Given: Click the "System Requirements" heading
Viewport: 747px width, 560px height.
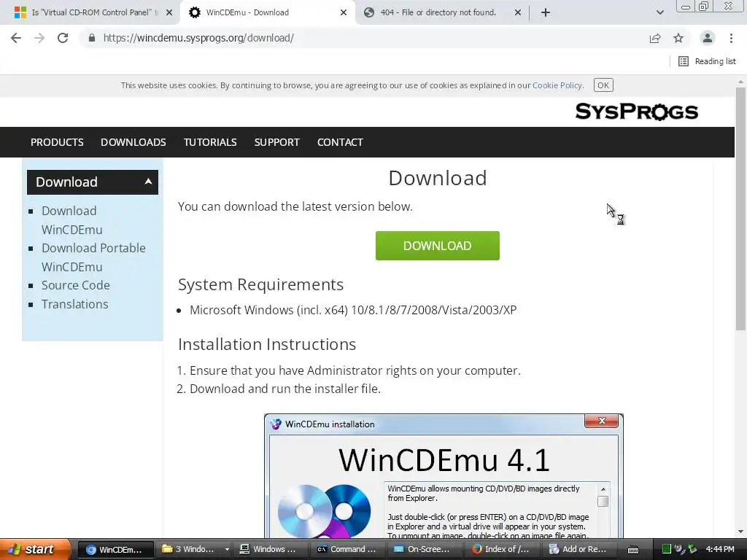Looking at the screenshot, I should (260, 284).
